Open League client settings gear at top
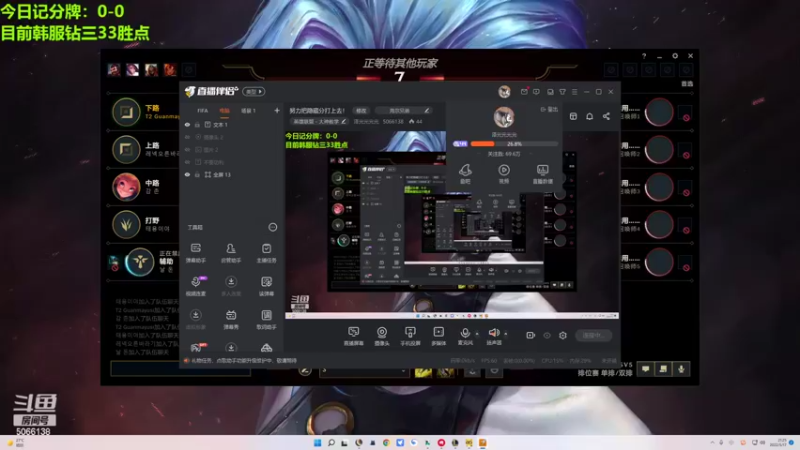The height and width of the screenshot is (450, 800). 675,56
